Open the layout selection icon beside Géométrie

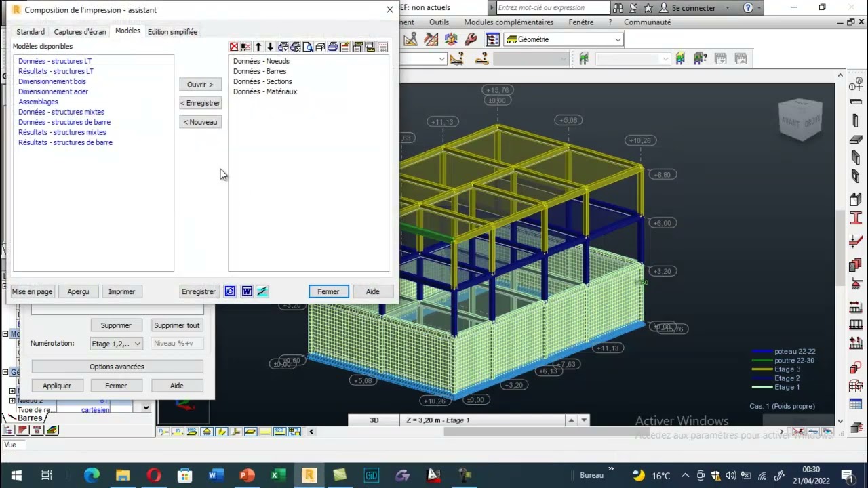click(x=492, y=39)
